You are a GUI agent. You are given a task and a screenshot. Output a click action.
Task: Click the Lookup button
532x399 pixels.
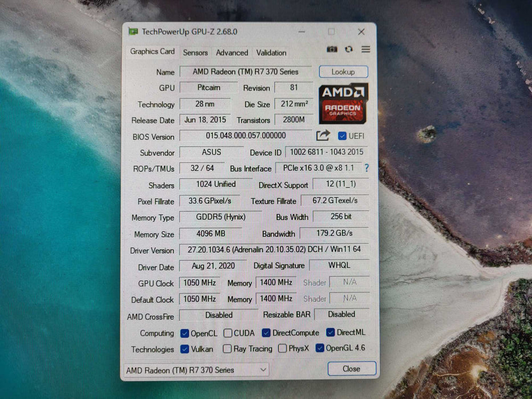(343, 72)
